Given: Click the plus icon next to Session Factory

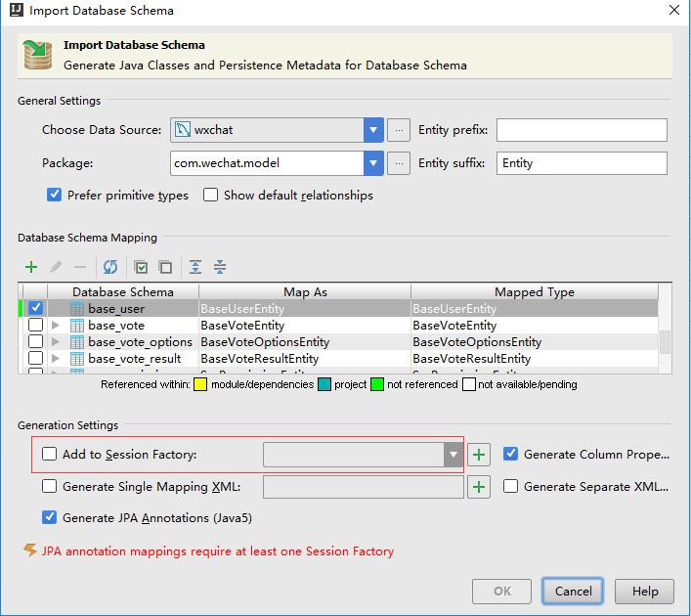Looking at the screenshot, I should (479, 455).
